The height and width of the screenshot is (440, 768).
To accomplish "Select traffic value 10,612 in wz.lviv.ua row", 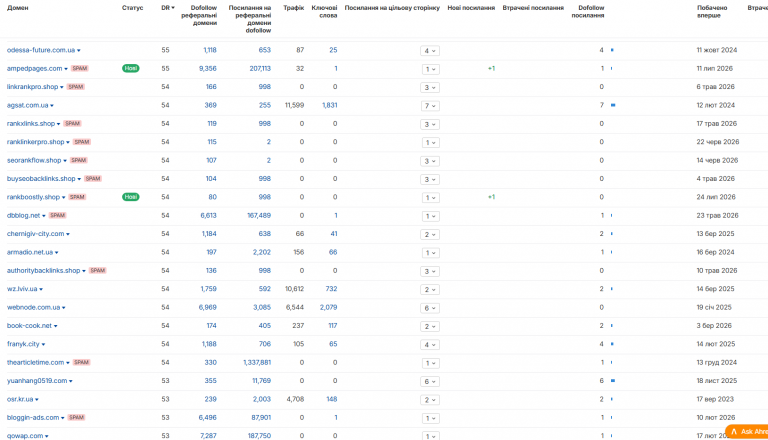I will 294,289.
